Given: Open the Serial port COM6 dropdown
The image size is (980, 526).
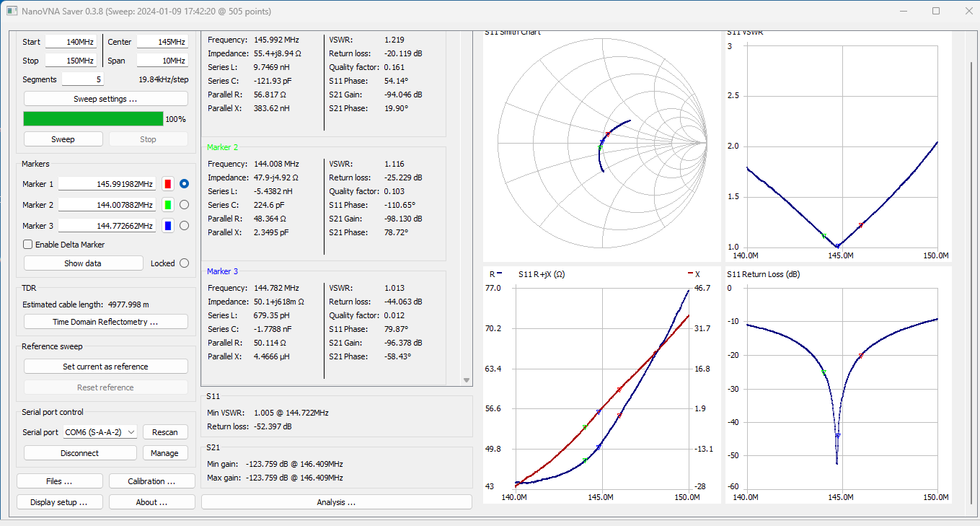Looking at the screenshot, I should click(x=100, y=432).
